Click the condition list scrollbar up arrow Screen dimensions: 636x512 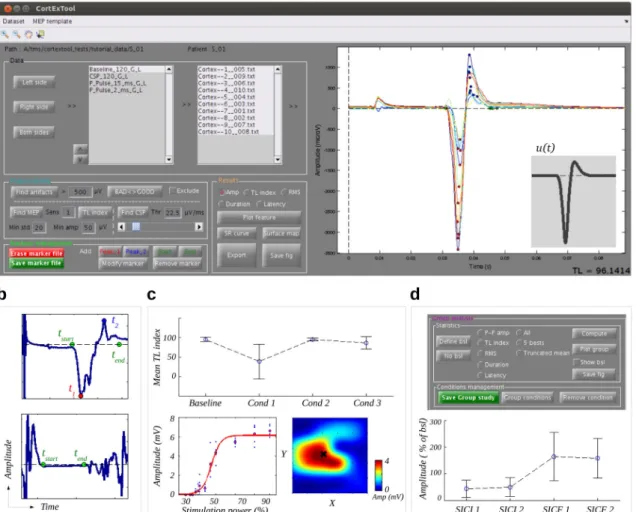pos(169,70)
